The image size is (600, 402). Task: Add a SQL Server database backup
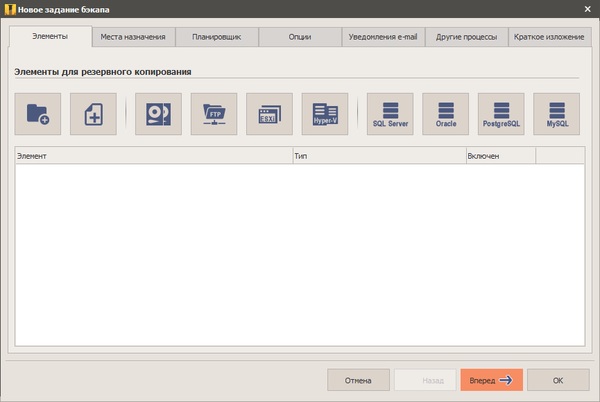click(x=391, y=114)
